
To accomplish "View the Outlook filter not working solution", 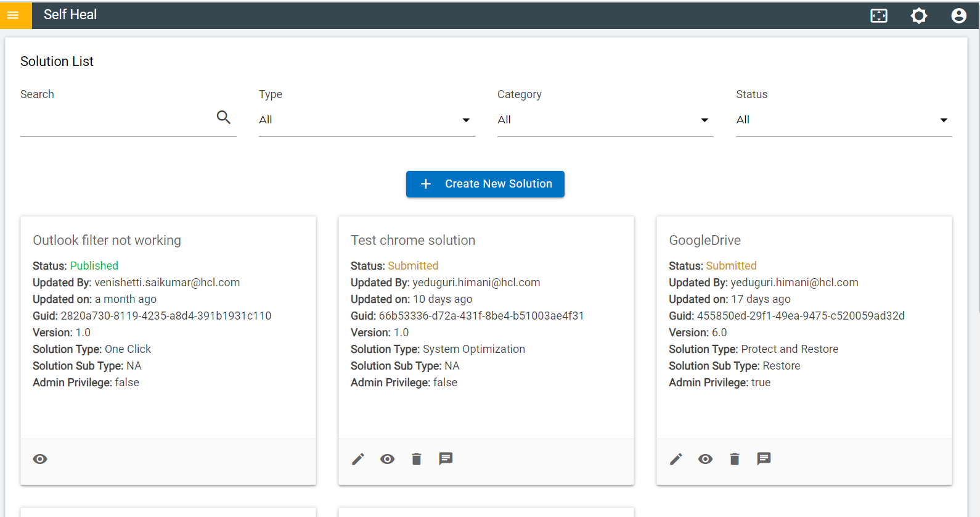I will (40, 459).
